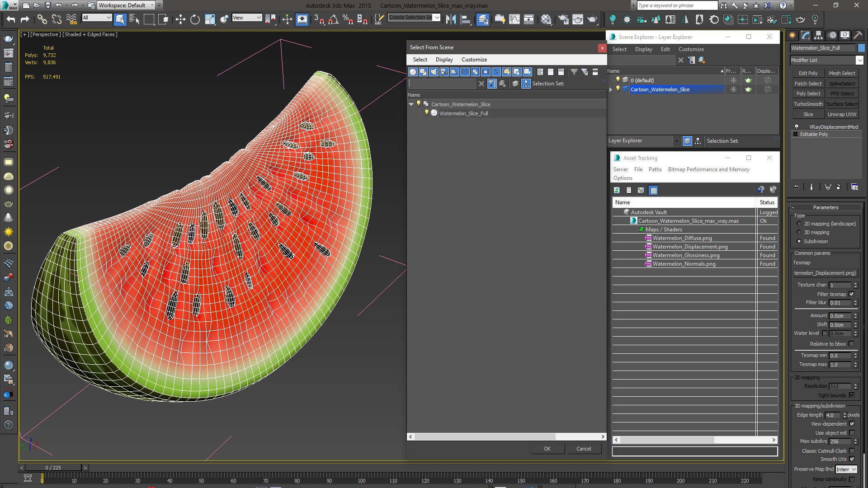Switch Asset Tracking to table view icon
Image resolution: width=868 pixels, height=488 pixels.
pyautogui.click(x=653, y=190)
